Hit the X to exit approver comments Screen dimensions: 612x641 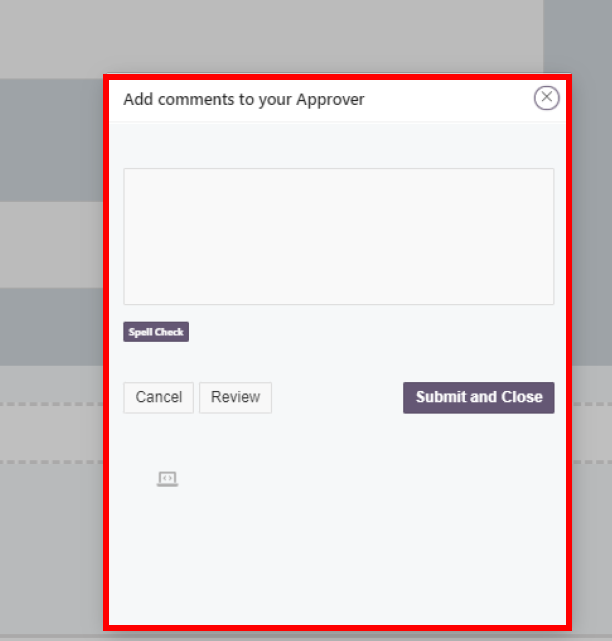coord(546,97)
